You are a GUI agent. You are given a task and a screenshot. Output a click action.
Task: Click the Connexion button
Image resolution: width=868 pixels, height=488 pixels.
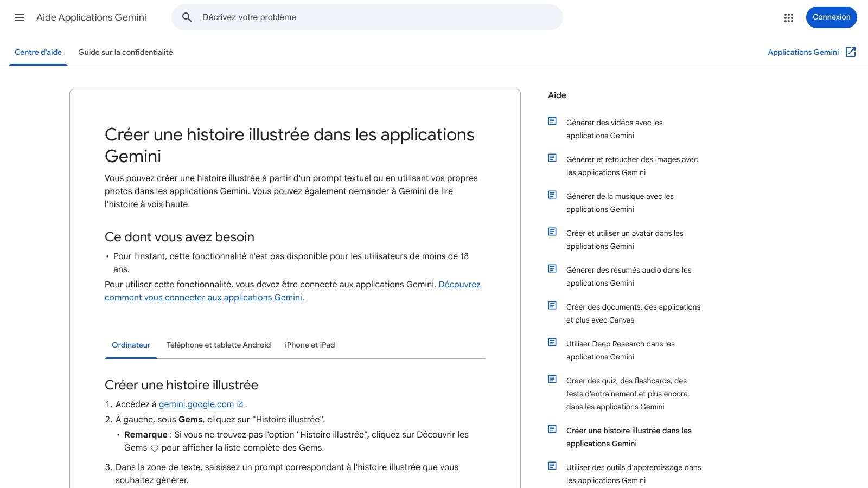pos(831,17)
